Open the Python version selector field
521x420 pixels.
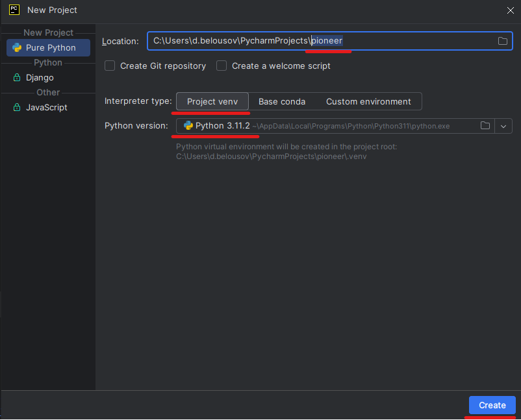pos(325,126)
